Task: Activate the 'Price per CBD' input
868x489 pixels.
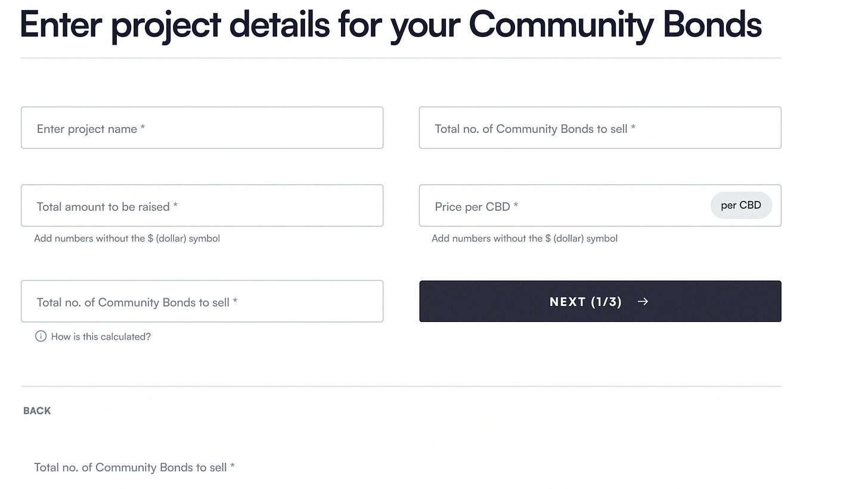Action: (600, 206)
